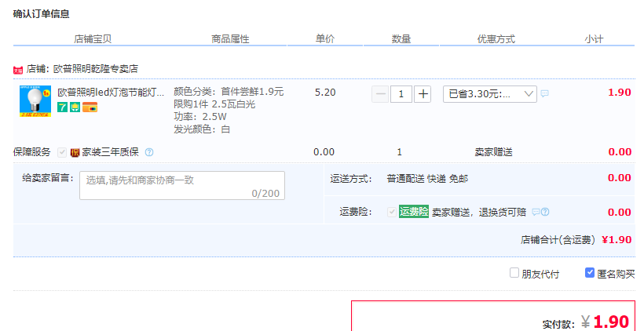This screenshot has width=644, height=331.
Task: Uncheck the 匿名购买 checkbox
Action: click(589, 273)
